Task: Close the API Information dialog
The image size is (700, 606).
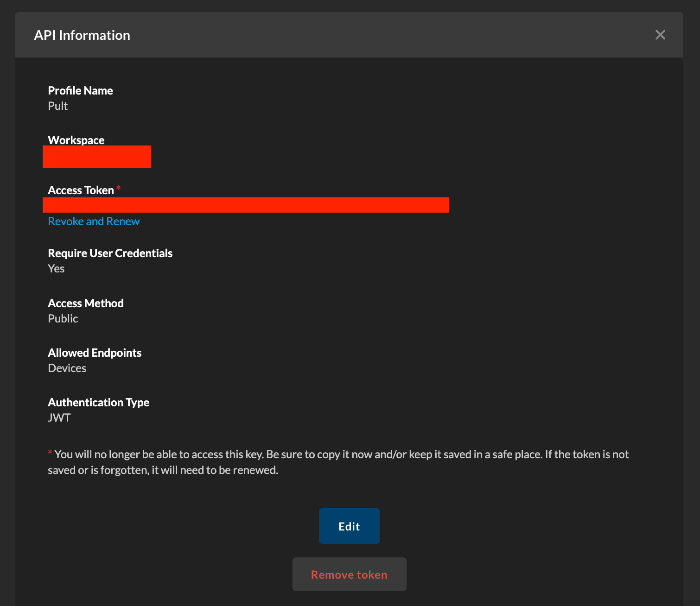Action: [x=660, y=35]
